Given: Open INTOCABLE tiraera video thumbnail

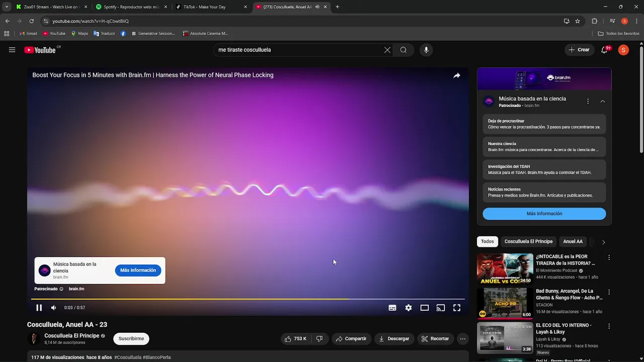Looking at the screenshot, I should click(x=505, y=269).
